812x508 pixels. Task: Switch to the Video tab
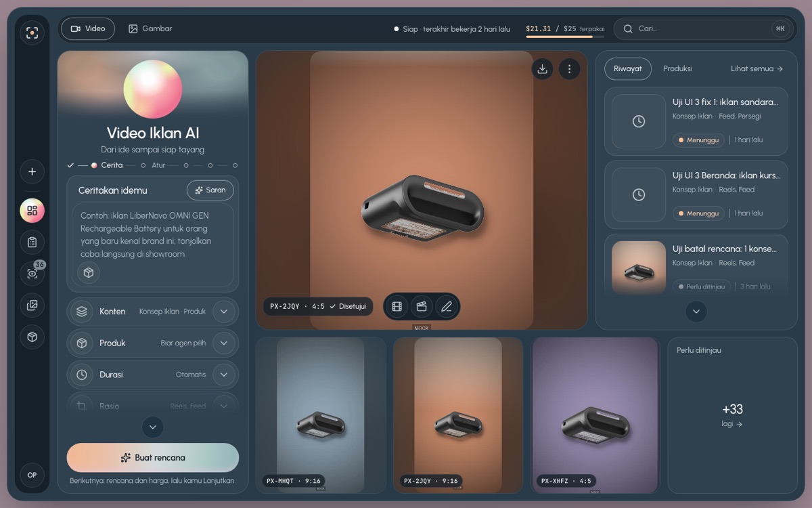(88, 28)
